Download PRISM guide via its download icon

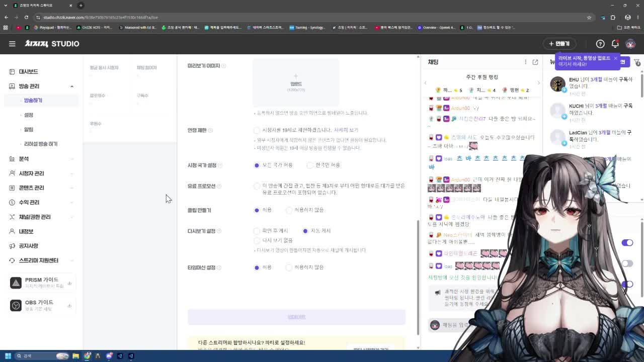tap(69, 283)
